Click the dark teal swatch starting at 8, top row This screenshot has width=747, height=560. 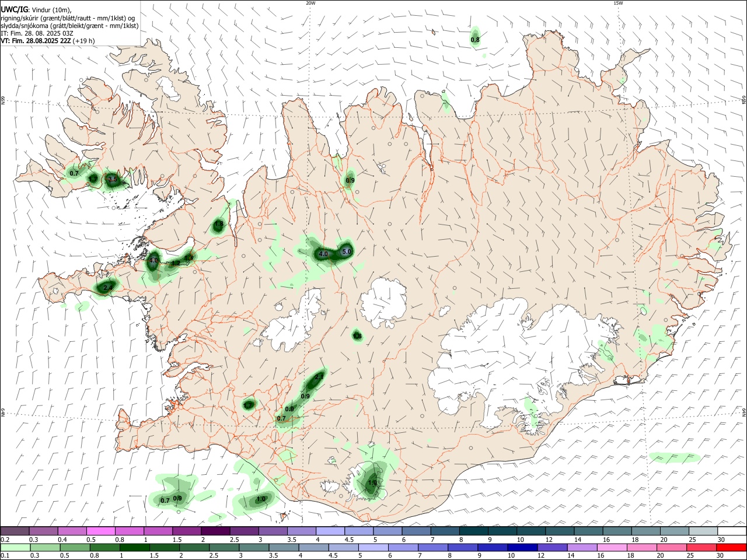pyautogui.click(x=473, y=531)
